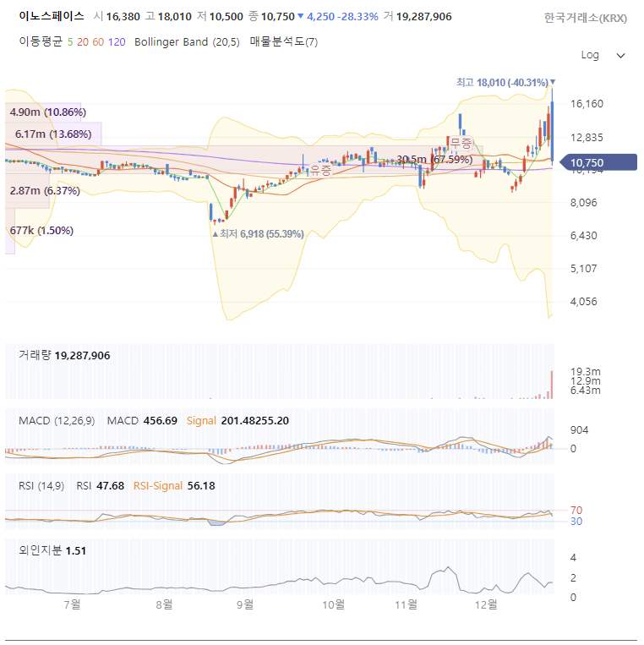
Task: Click the 19.3m volume axis label
Action: 585,372
